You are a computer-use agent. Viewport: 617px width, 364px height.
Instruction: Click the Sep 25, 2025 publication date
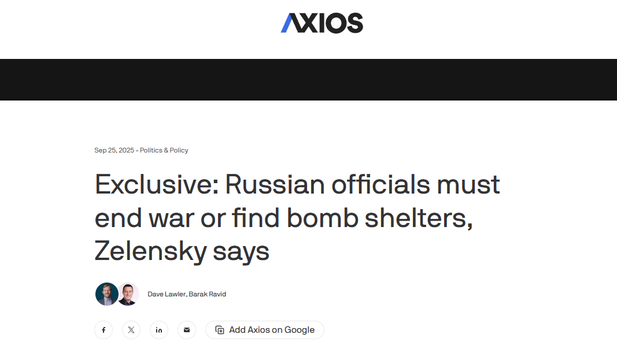click(x=114, y=150)
